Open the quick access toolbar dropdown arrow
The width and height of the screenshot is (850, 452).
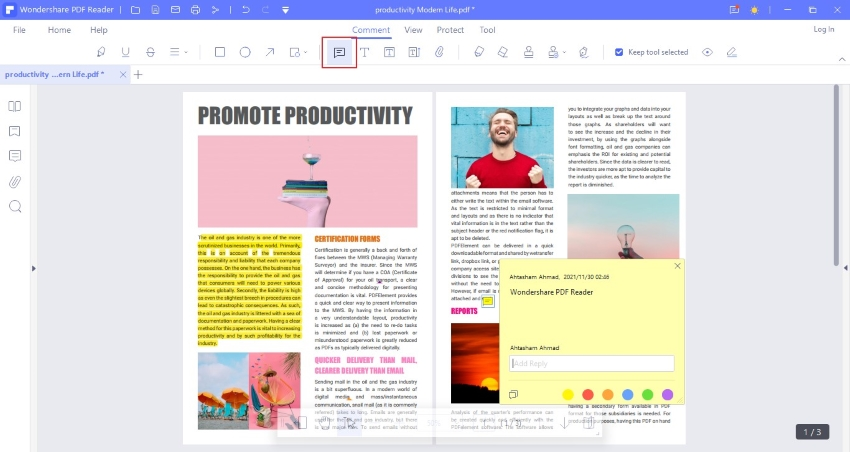tap(286, 10)
